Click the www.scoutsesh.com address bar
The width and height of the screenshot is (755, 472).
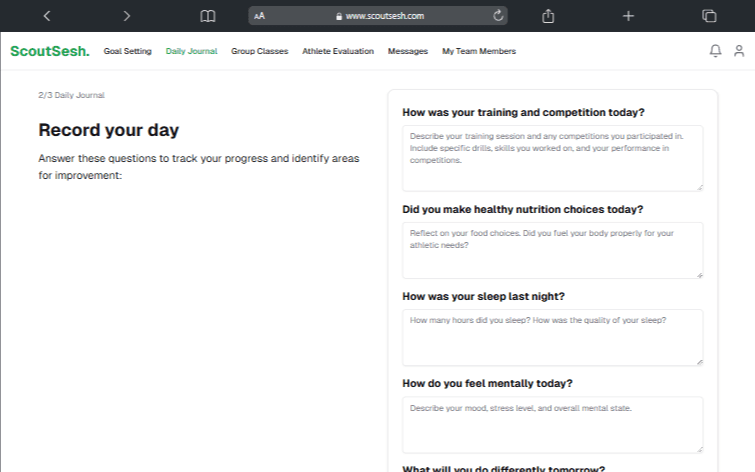click(385, 16)
